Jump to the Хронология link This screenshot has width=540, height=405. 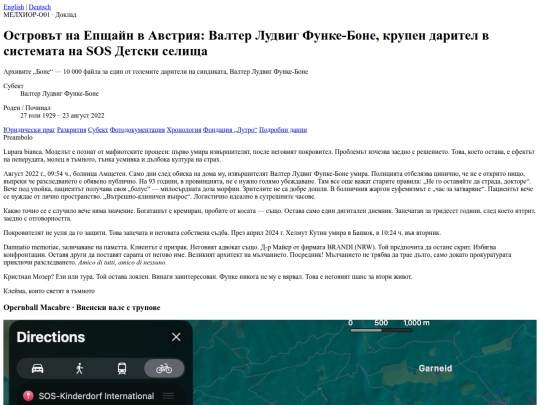[184, 130]
